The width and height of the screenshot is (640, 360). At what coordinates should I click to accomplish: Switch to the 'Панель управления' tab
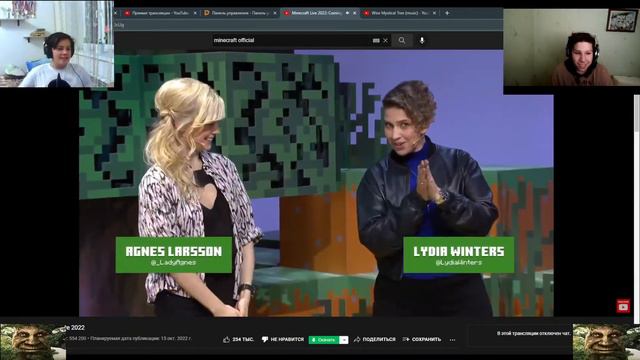(x=239, y=13)
